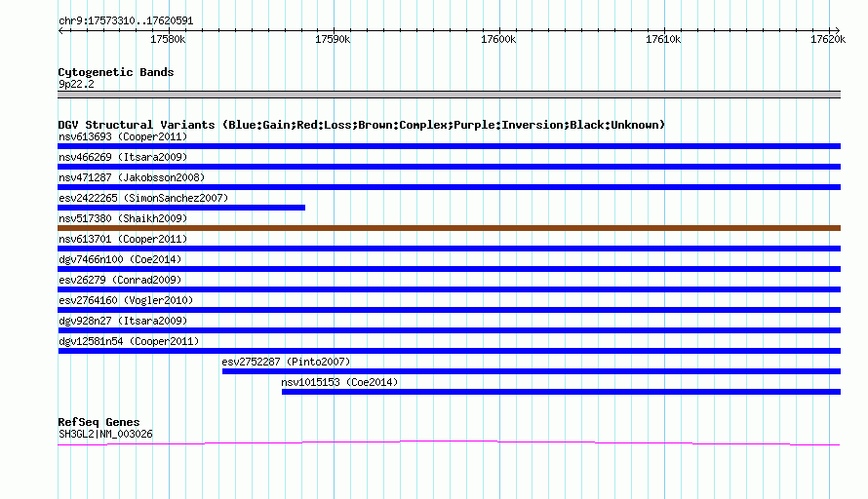868x499 pixels.
Task: Click the left arrow end of ruler
Action: (x=60, y=30)
